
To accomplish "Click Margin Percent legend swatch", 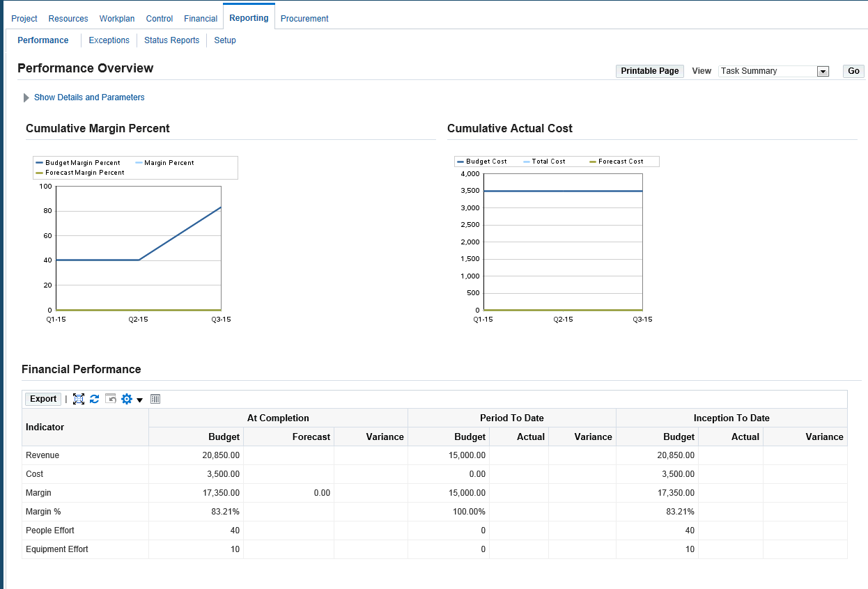I will coord(139,163).
